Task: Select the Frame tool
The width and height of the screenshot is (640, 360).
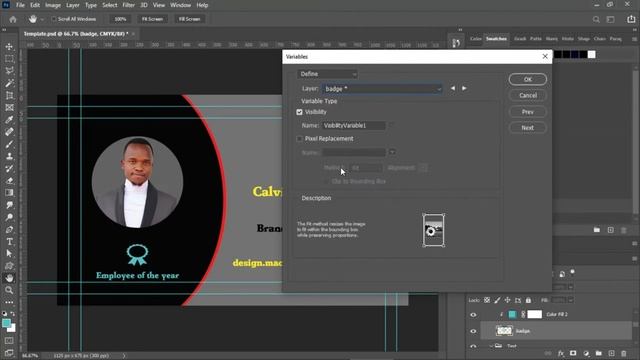Action: click(x=9, y=108)
